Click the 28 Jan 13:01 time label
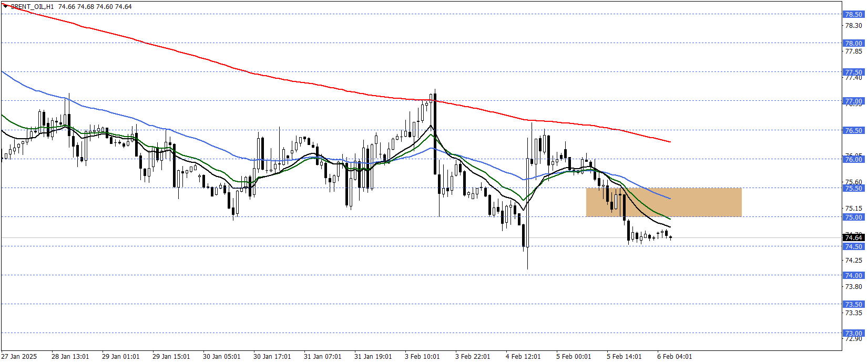Image resolution: width=868 pixels, height=363 pixels. click(x=70, y=356)
